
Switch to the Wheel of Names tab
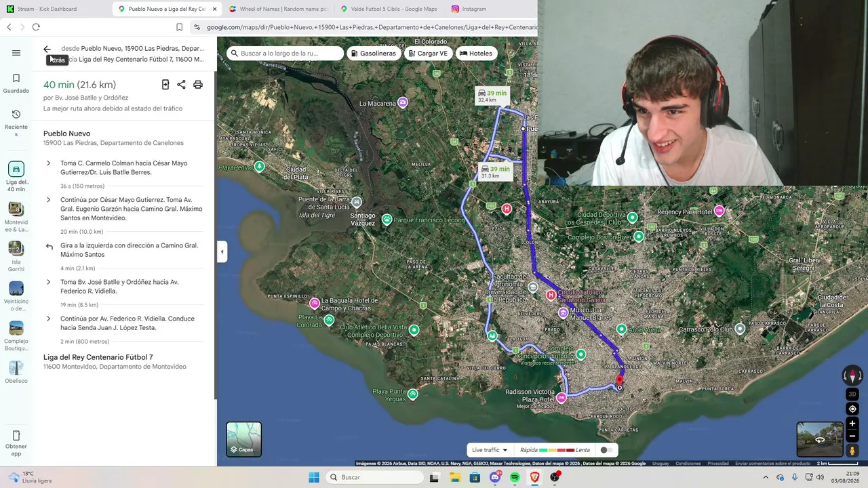point(278,9)
